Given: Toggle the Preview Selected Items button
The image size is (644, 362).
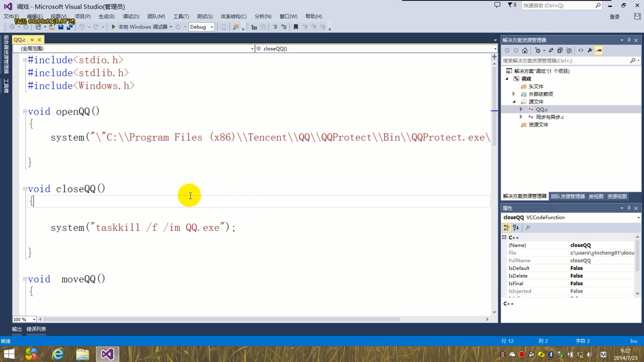Looking at the screenshot, I should (599, 50).
